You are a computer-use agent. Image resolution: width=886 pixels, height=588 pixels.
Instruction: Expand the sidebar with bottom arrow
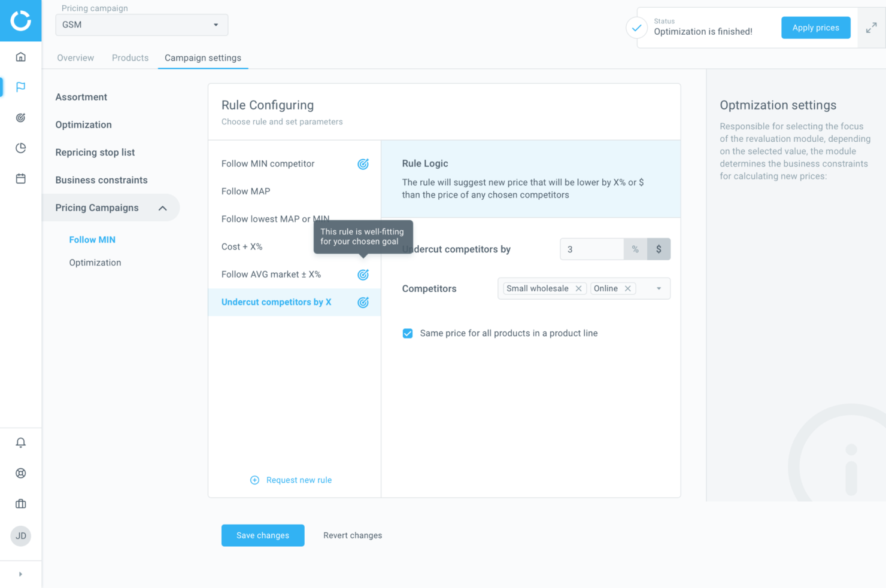[x=20, y=574]
